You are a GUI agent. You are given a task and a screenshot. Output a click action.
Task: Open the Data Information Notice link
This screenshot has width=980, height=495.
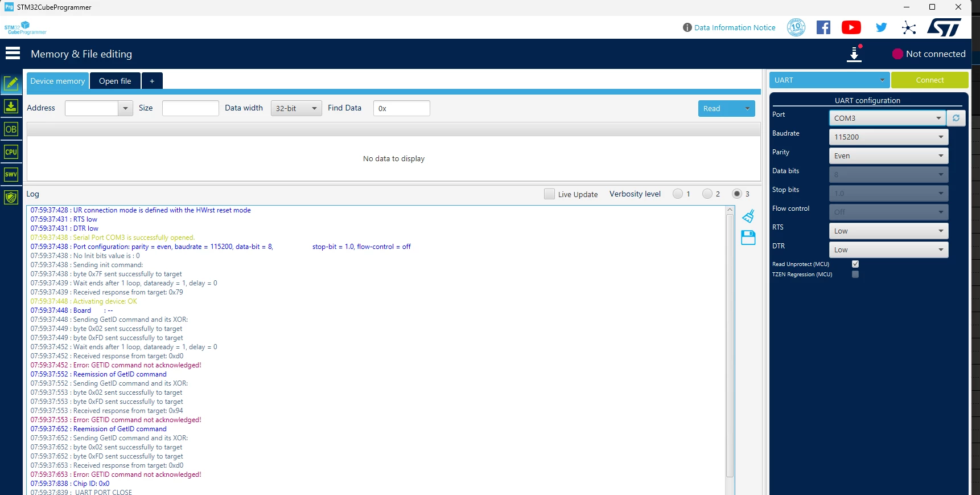pos(735,27)
